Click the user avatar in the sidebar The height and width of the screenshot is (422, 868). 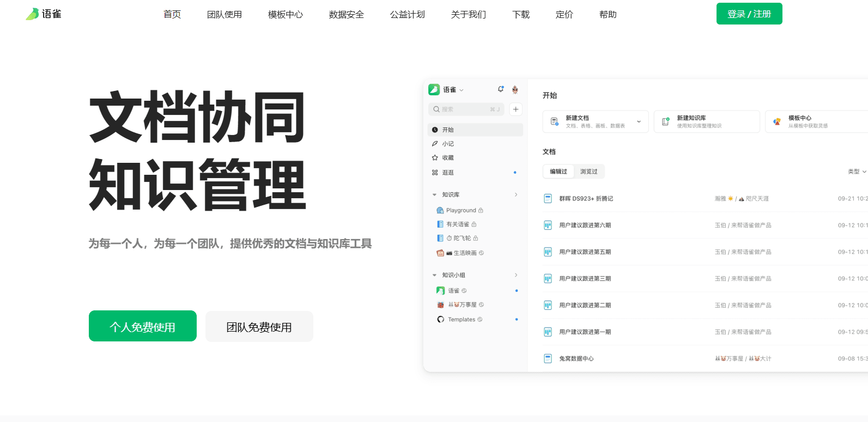(x=515, y=90)
